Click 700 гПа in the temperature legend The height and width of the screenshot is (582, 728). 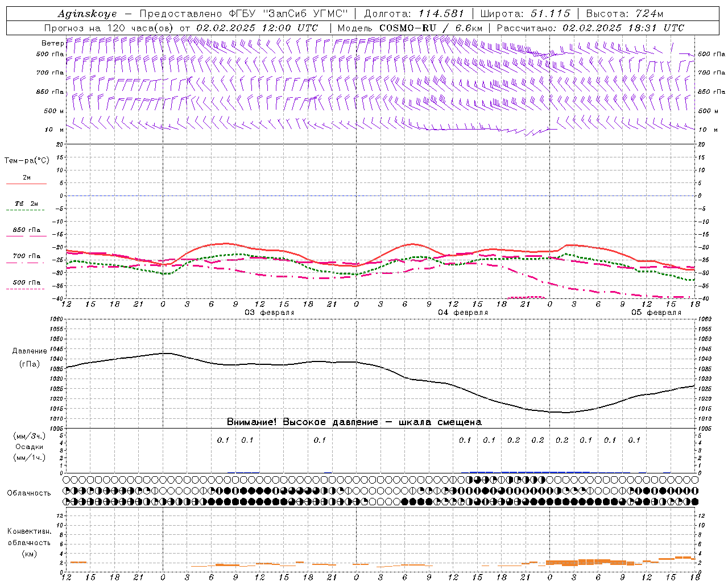[x=26, y=256]
